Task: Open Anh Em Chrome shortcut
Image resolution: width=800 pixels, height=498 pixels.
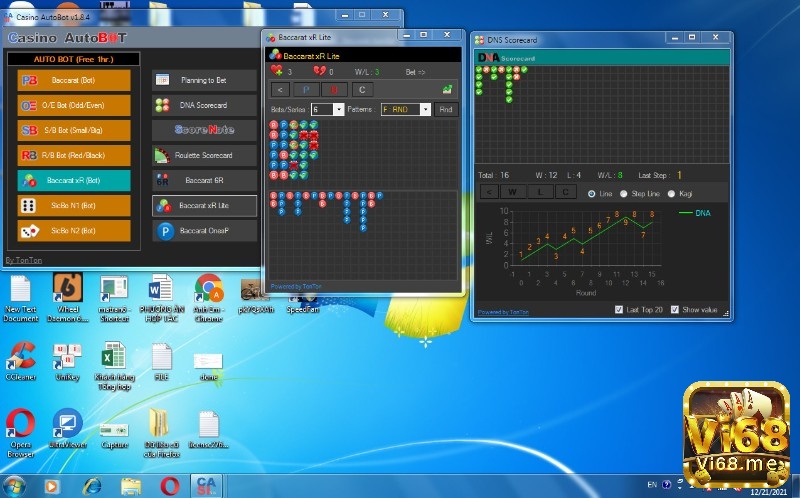Action: (x=209, y=298)
